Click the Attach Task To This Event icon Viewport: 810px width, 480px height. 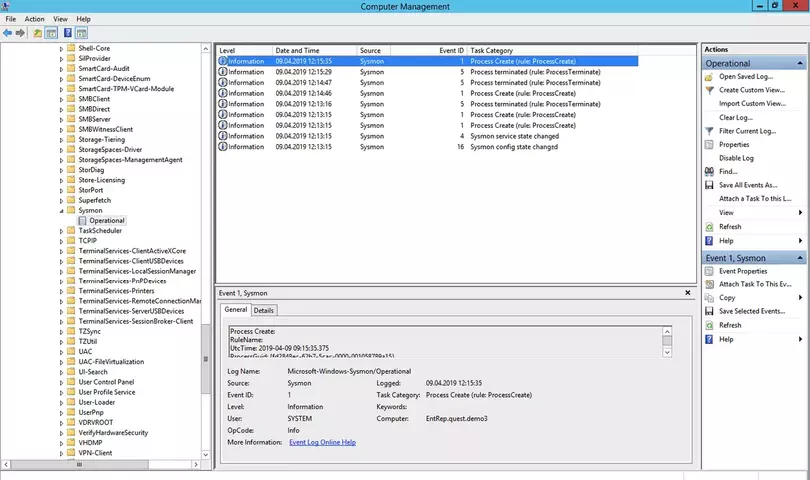(709, 284)
